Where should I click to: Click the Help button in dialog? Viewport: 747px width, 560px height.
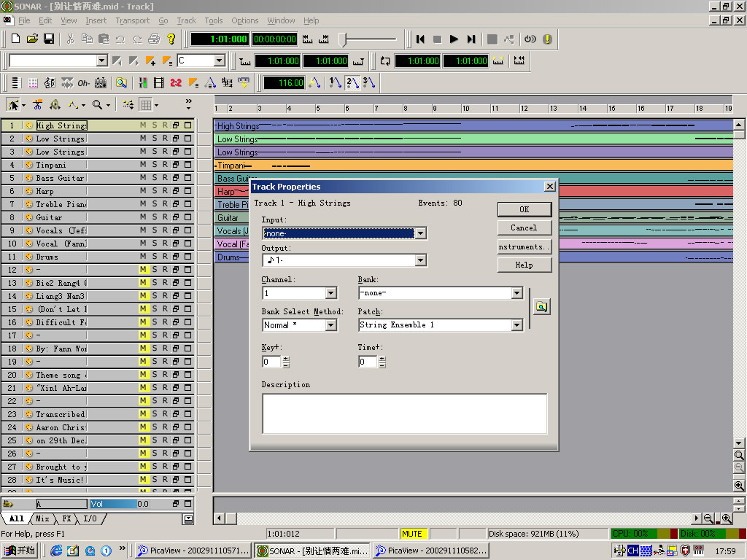coord(524,265)
